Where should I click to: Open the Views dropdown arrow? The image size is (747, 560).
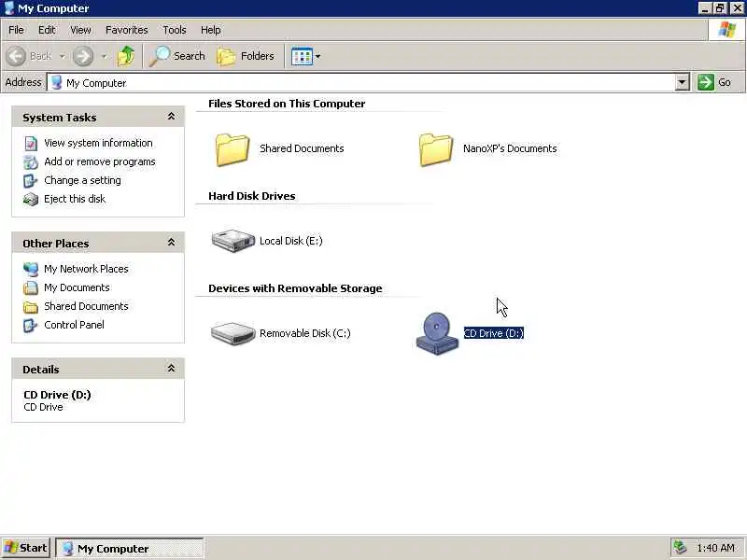pyautogui.click(x=318, y=56)
